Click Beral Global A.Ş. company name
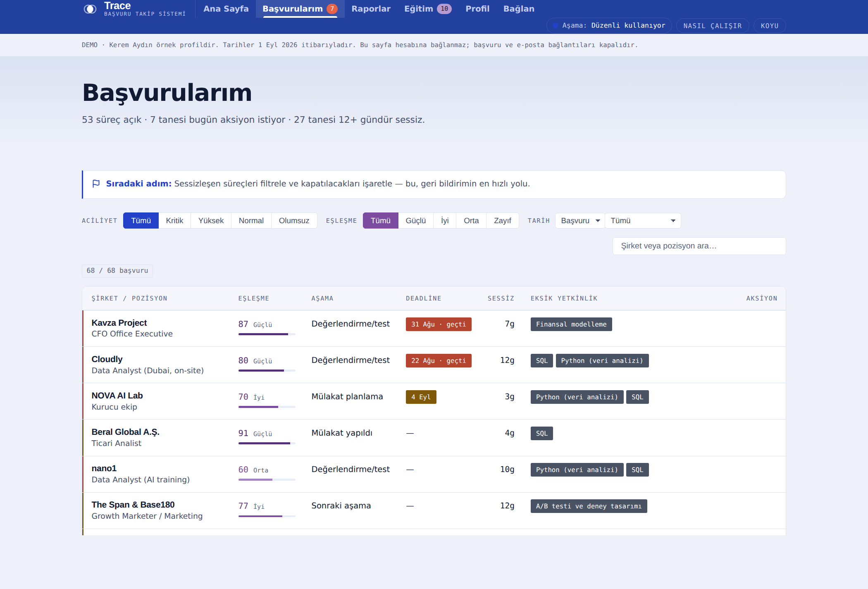868x589 pixels. (125, 432)
